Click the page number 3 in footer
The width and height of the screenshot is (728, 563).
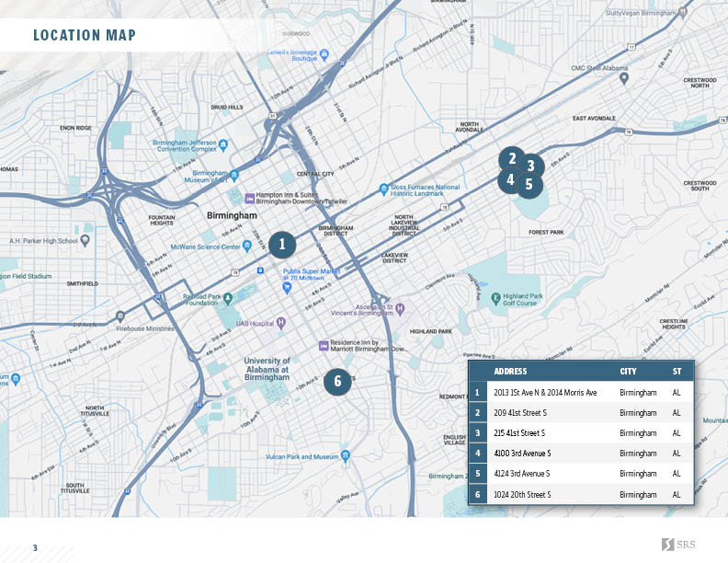pyautogui.click(x=35, y=548)
